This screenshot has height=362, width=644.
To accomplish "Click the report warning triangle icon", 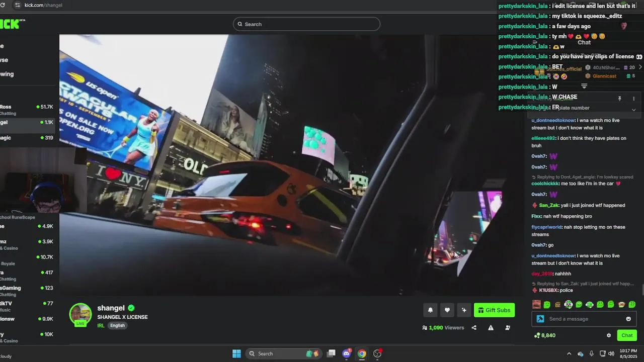I will (491, 328).
